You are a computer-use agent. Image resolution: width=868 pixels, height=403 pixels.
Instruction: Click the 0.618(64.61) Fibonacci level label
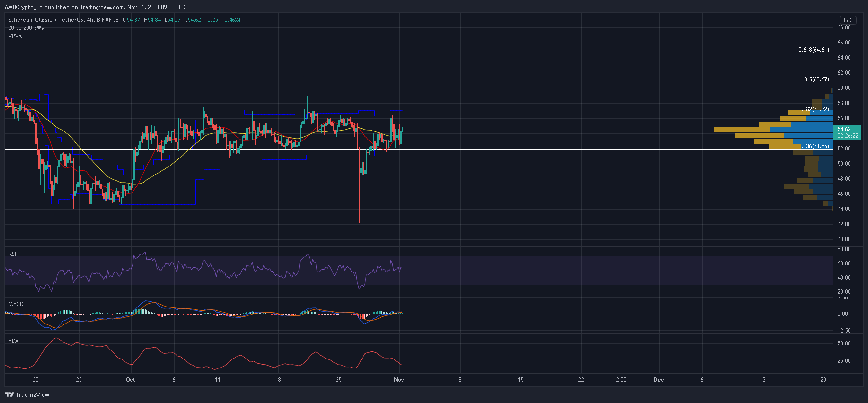(814, 50)
